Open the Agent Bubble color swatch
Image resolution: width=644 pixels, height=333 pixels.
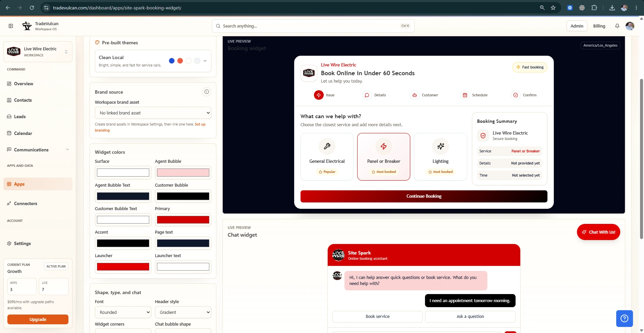pos(183,173)
